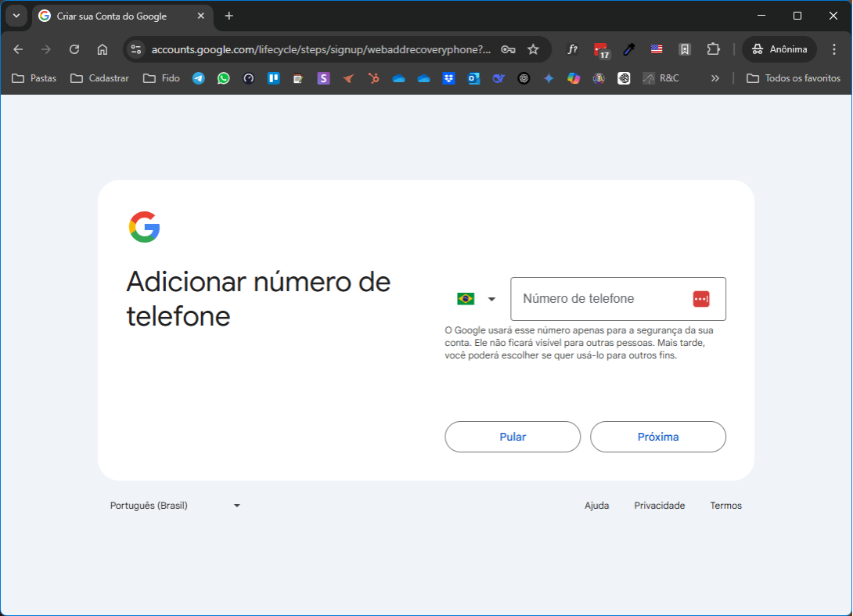Open the Outlook bookmark icon
Image resolution: width=853 pixels, height=616 pixels.
pos(473,78)
